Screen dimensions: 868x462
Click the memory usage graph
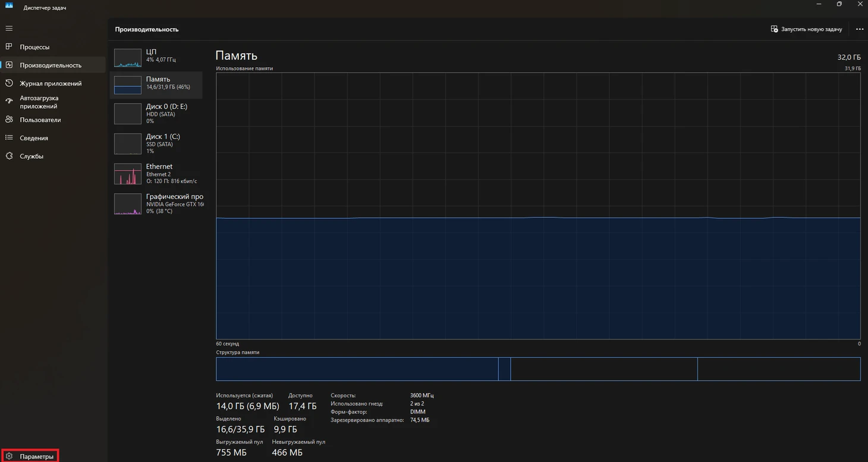click(x=538, y=206)
